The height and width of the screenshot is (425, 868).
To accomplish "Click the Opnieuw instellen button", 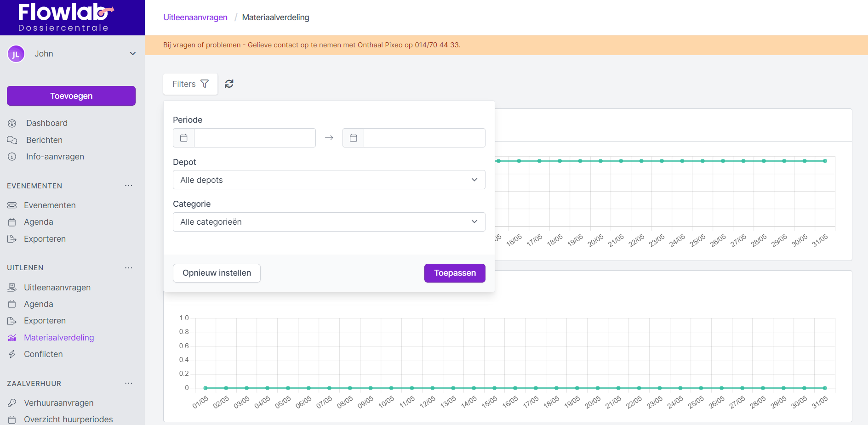I will click(217, 273).
